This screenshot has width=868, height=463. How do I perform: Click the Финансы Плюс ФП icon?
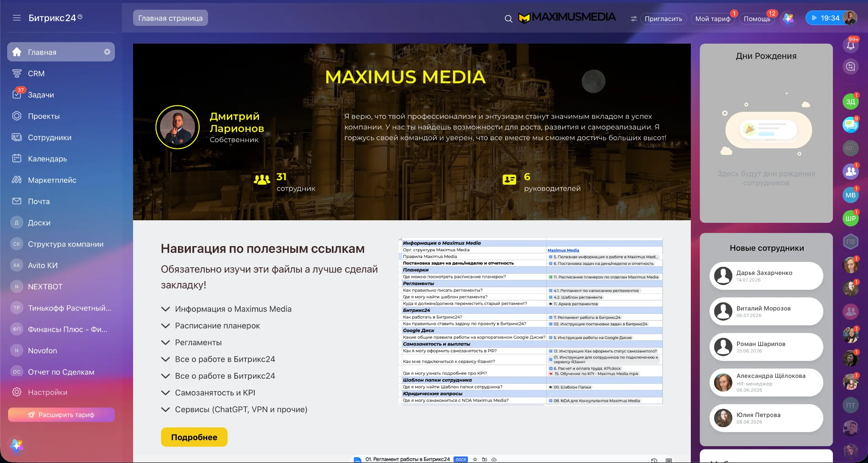tap(17, 329)
